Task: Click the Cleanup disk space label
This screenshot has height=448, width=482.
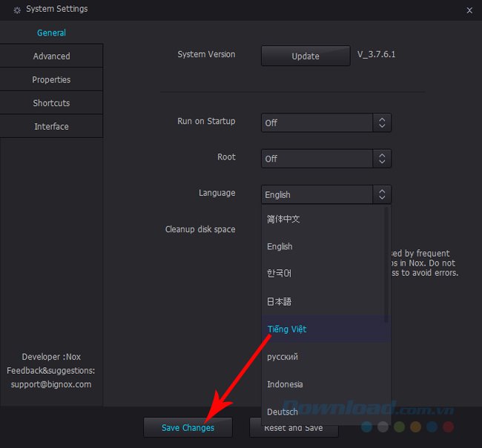Action: pos(200,229)
